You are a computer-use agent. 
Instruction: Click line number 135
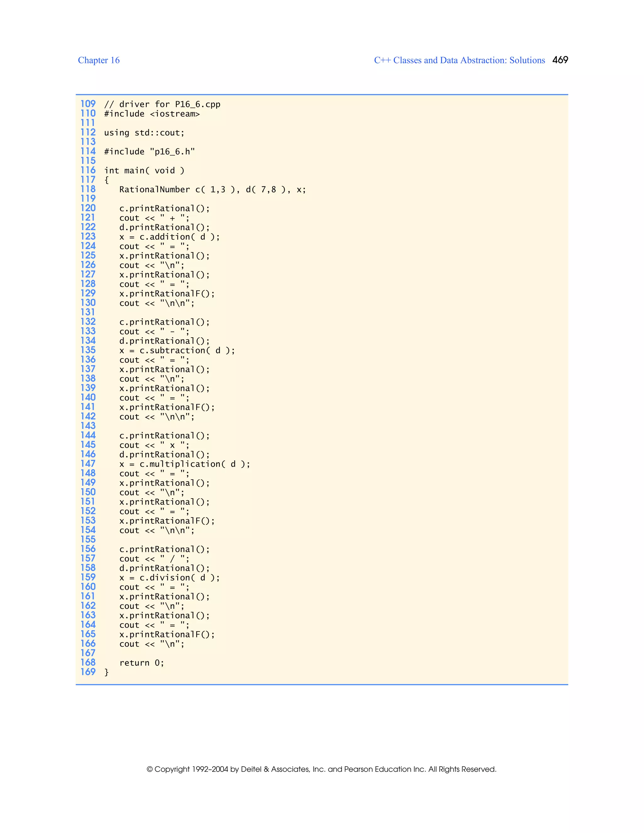88,350
